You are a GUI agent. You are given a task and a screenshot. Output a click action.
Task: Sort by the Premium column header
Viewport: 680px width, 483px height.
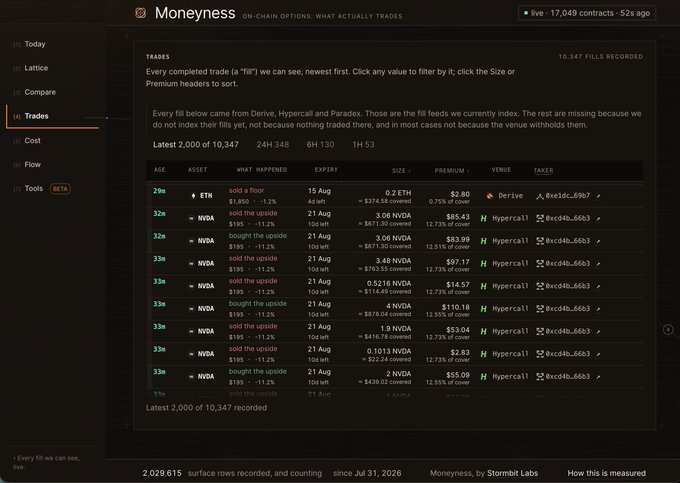click(452, 171)
